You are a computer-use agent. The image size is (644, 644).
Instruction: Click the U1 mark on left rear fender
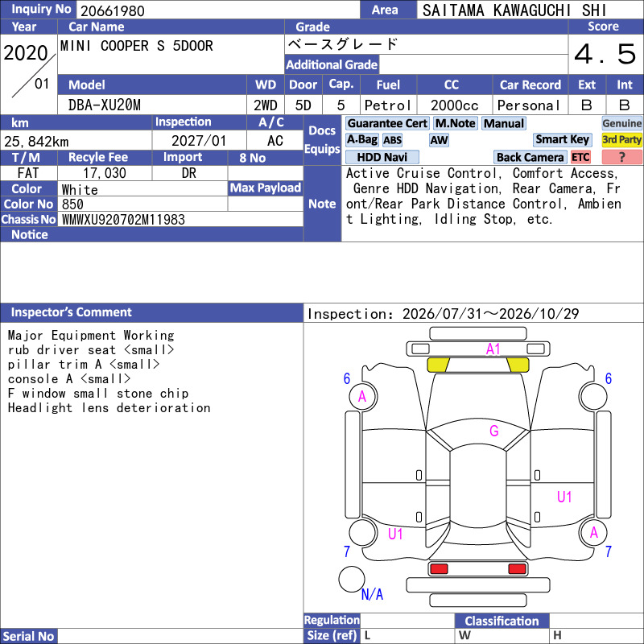click(395, 534)
